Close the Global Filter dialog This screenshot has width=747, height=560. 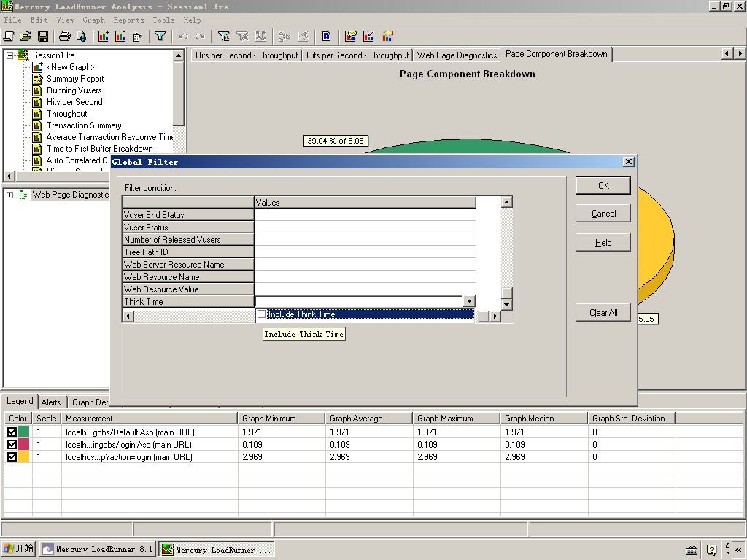629,162
